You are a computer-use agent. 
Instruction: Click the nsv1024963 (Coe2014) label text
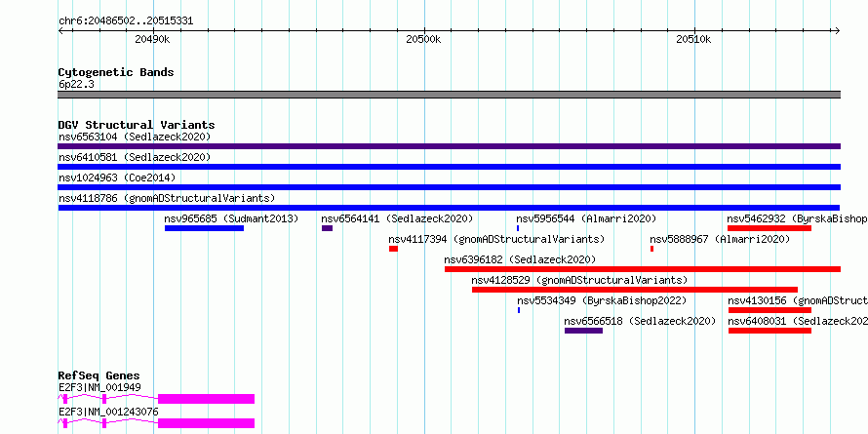click(x=117, y=178)
